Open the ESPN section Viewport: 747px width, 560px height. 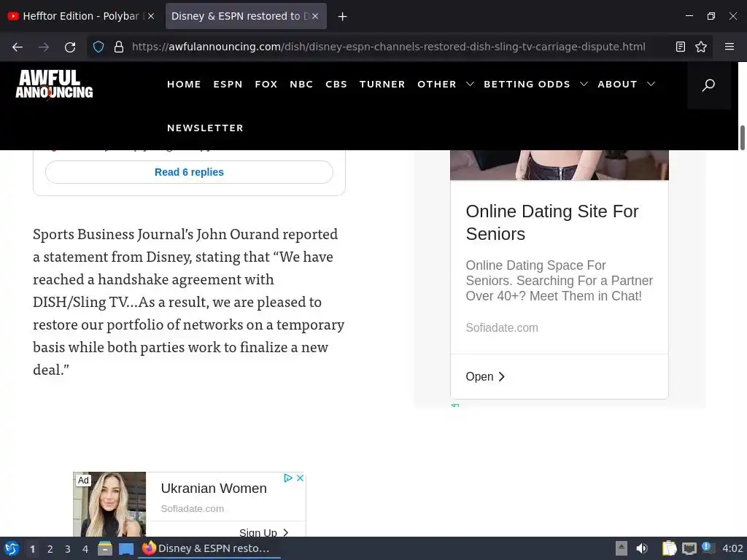tap(228, 85)
